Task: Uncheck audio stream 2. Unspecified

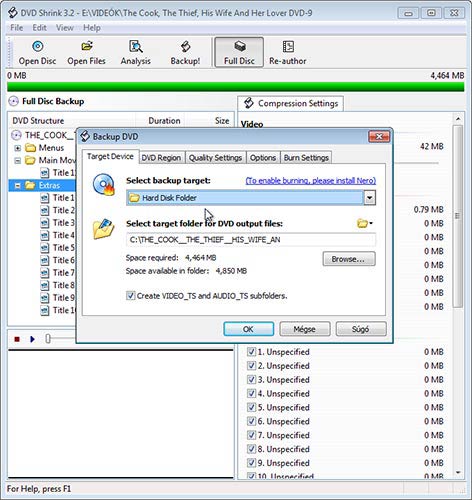Action: tap(251, 366)
